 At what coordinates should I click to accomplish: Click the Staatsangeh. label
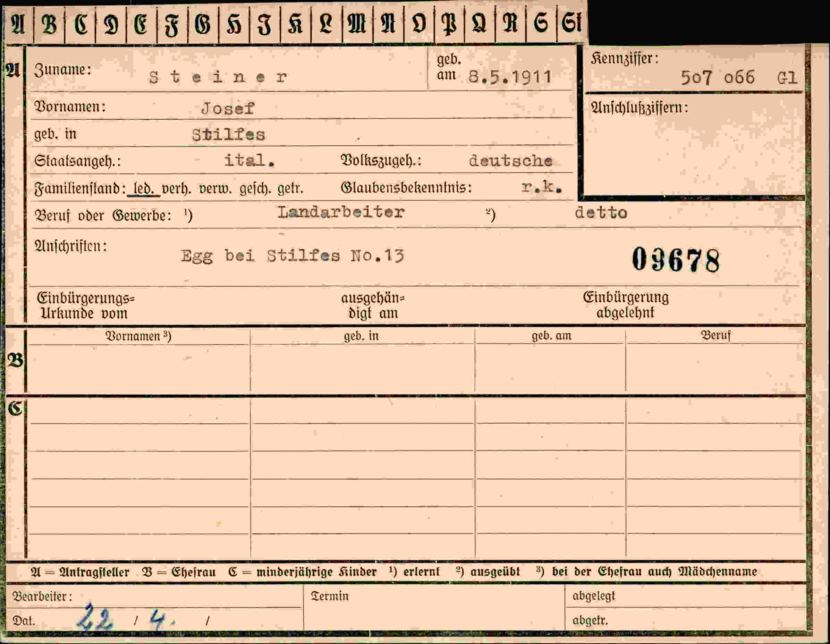pyautogui.click(x=77, y=161)
